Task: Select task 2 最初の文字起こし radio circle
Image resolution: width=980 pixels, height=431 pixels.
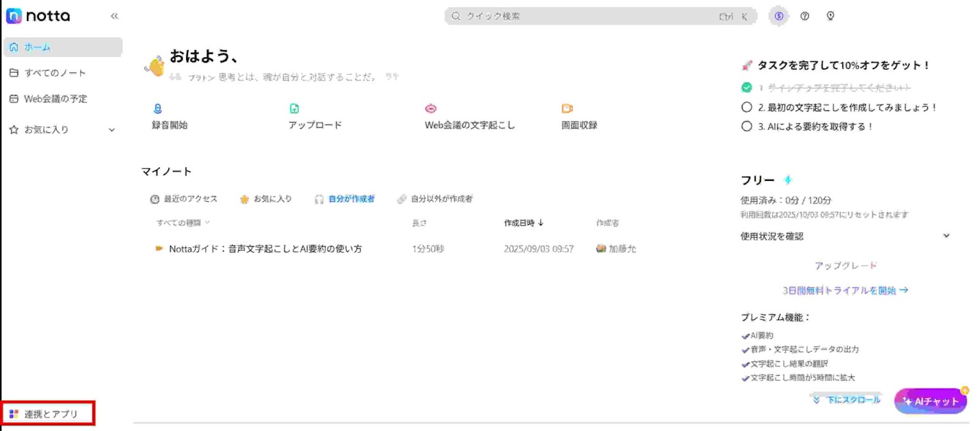Action: click(x=747, y=107)
